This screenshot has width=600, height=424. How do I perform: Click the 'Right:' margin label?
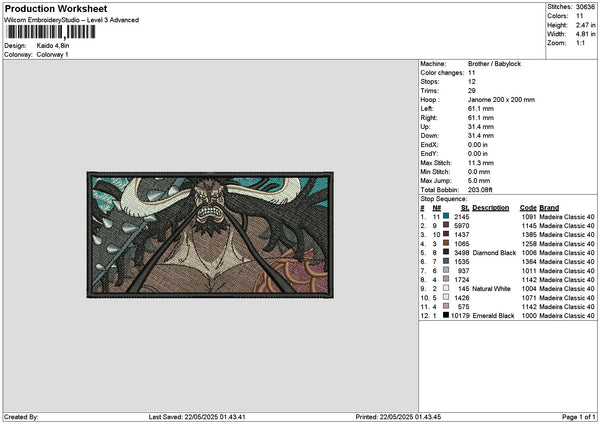coord(428,118)
